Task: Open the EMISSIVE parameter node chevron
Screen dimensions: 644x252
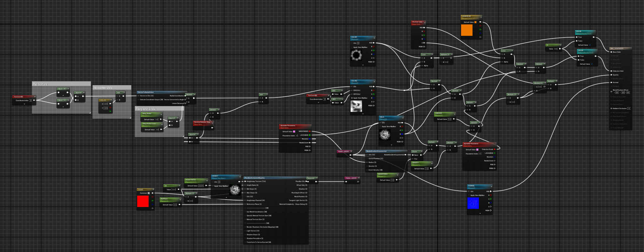Action: click(455, 113)
